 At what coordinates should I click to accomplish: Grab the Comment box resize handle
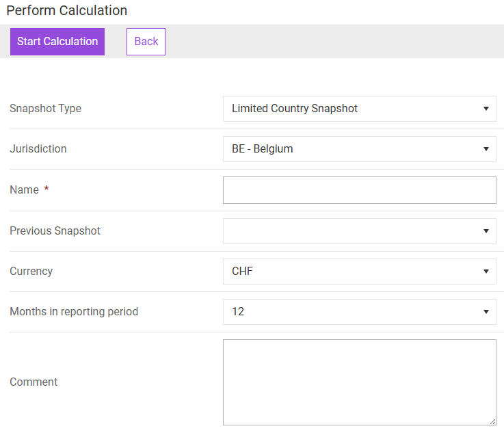click(492, 421)
